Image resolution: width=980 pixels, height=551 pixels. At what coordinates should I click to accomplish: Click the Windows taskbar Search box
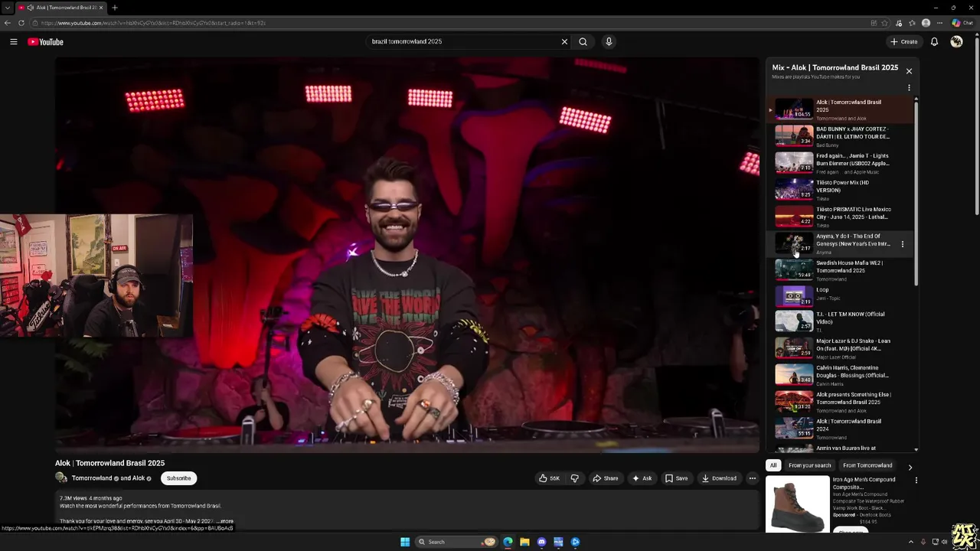pyautogui.click(x=457, y=542)
